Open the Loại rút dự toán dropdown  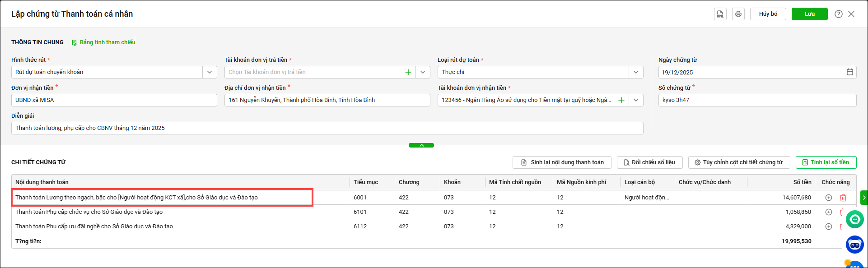tap(635, 72)
